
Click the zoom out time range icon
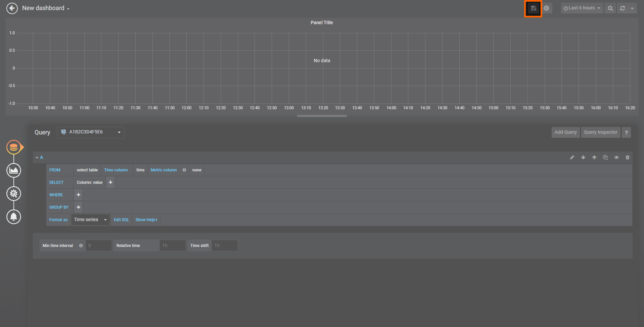[610, 8]
